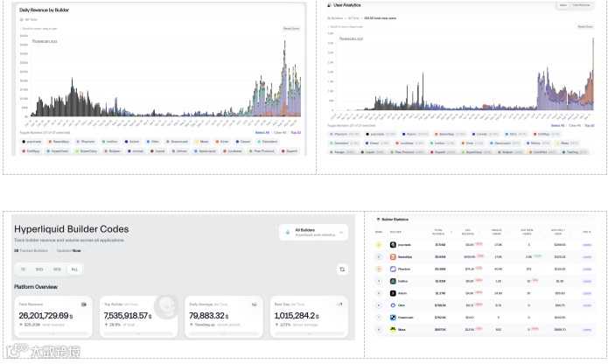
Task: Toggle pop.trade builder in Daily Revenue chart
Action: coord(31,142)
